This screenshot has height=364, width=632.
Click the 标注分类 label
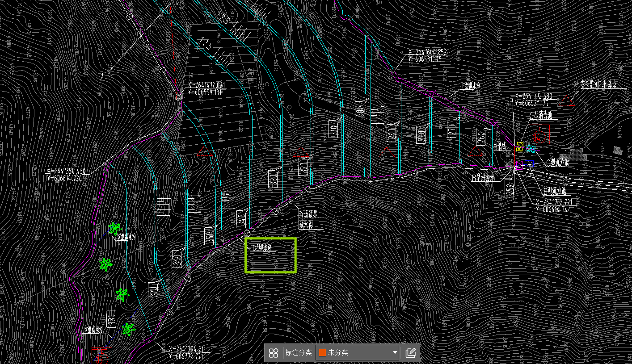pos(299,353)
